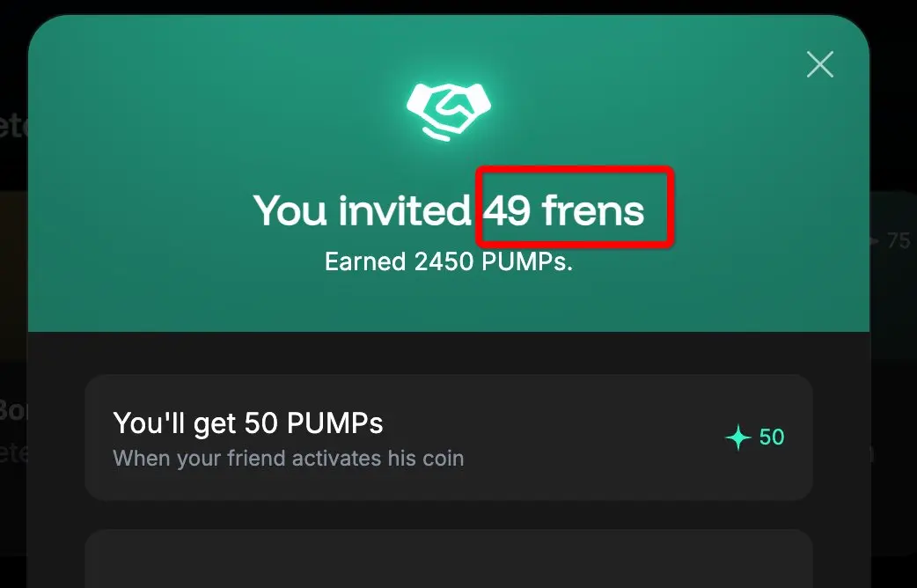Screen dimensions: 917x588
Task: Click the dimmed Bo text behind dialog
Action: [x=13, y=410]
